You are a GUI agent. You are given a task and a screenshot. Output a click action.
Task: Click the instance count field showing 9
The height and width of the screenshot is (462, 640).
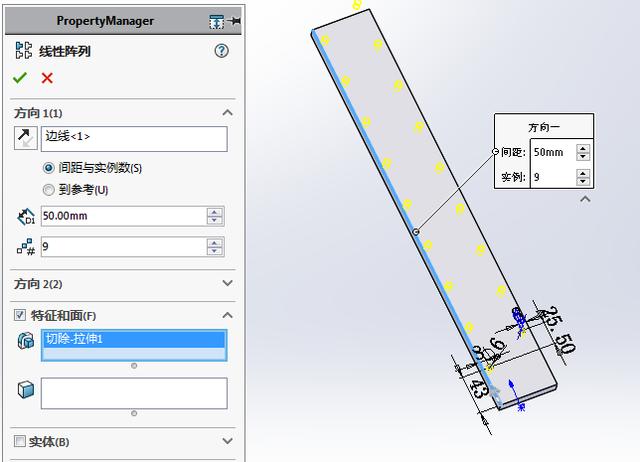[x=124, y=247]
